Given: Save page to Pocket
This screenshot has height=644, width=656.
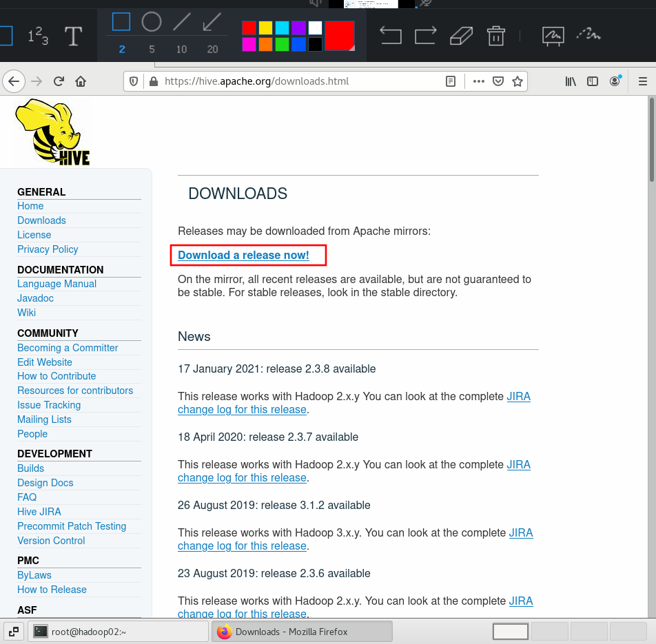Looking at the screenshot, I should (x=498, y=81).
